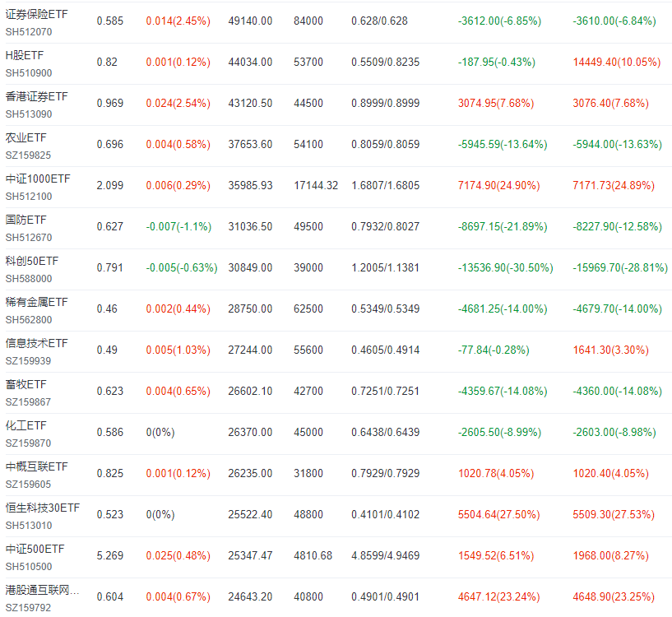Image resolution: width=672 pixels, height=617 pixels.
Task: Open the H股ETF fund name
Action: tap(25, 55)
